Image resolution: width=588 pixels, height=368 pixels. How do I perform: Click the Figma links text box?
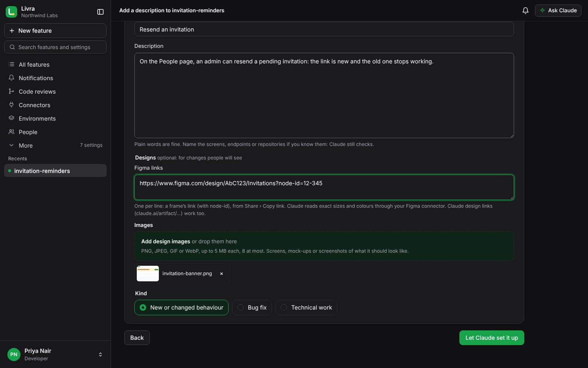(324, 187)
